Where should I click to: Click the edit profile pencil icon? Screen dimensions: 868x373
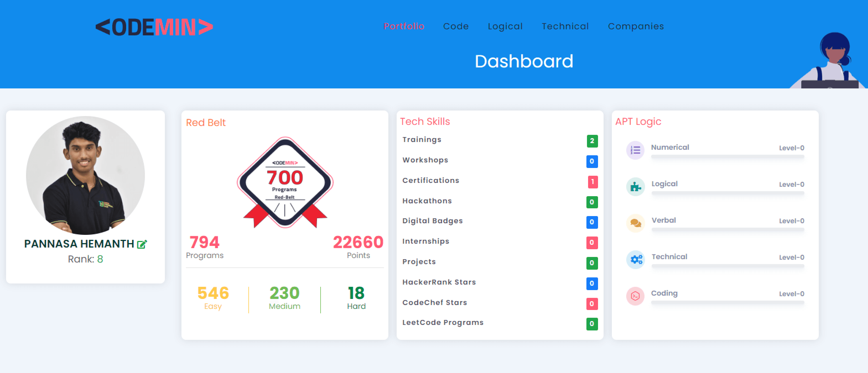pyautogui.click(x=142, y=244)
